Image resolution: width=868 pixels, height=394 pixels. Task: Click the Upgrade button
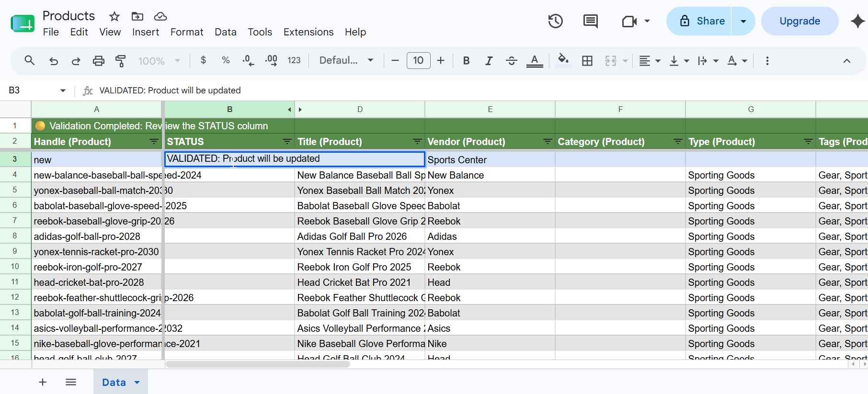800,21
